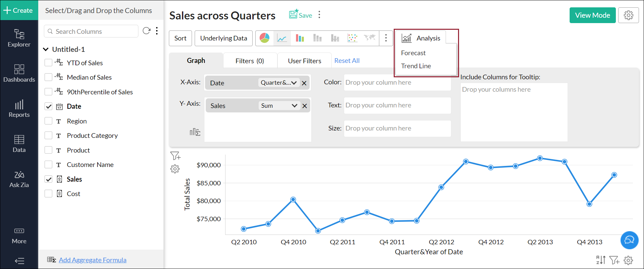Viewport: 644px width, 269px height.
Task: Open Ask Zia from the sidebar
Action: click(19, 179)
